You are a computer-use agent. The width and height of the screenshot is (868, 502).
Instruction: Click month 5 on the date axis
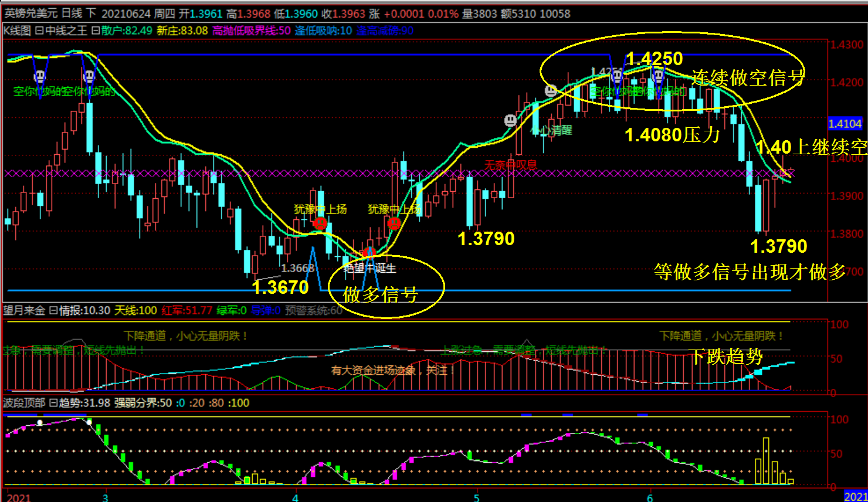476,497
